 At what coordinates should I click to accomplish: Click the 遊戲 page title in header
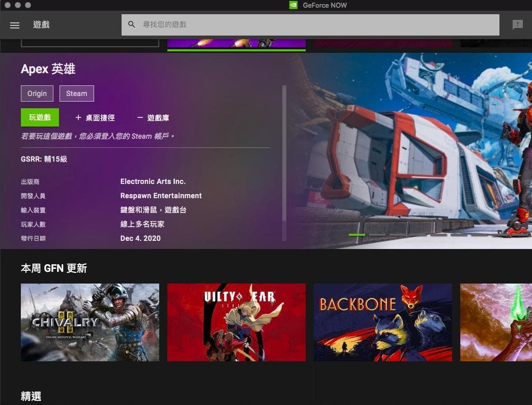pyautogui.click(x=41, y=25)
